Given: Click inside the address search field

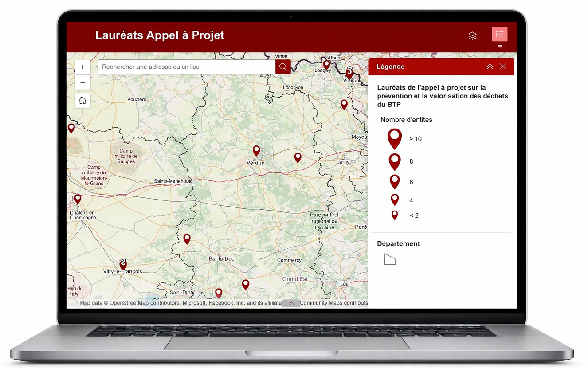Looking at the screenshot, I should (186, 67).
